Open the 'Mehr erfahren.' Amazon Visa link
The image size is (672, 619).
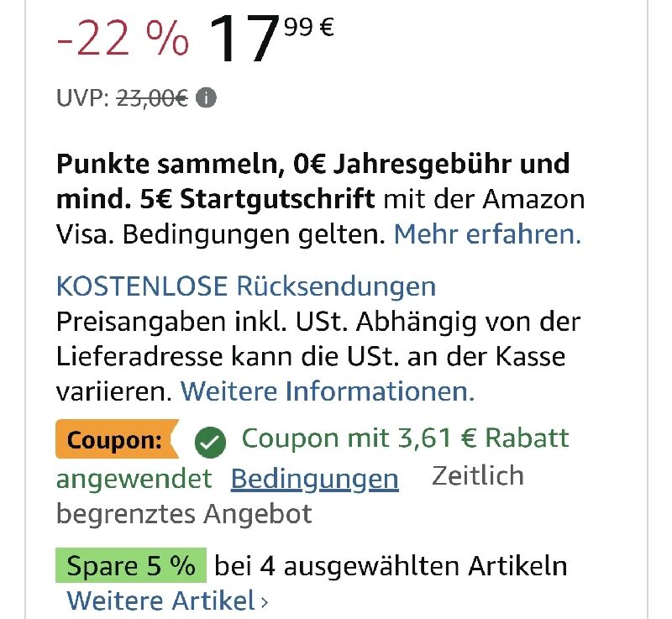point(487,234)
